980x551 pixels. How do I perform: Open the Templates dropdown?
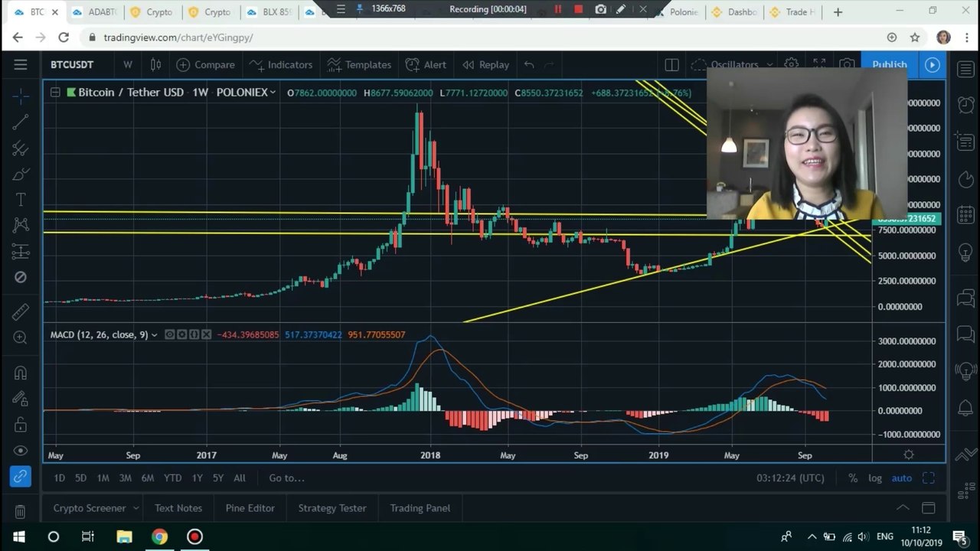coord(359,65)
